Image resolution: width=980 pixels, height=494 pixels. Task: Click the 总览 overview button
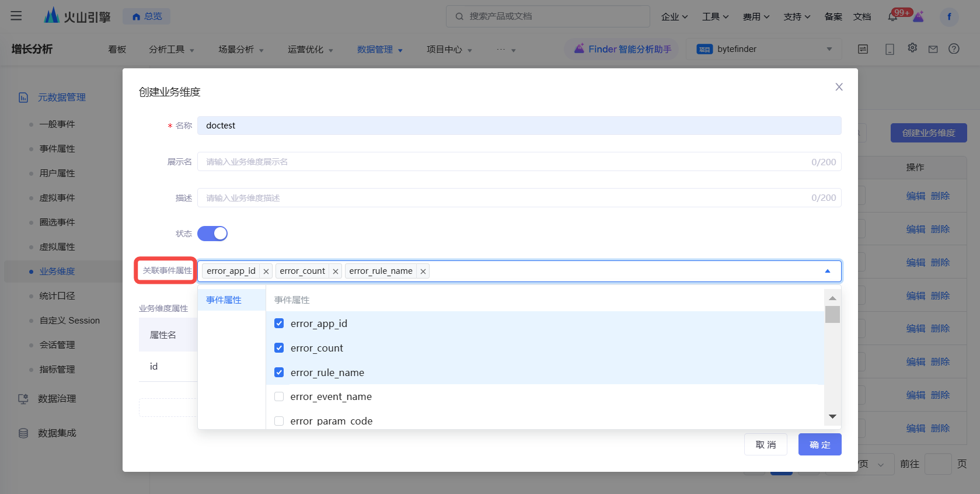pos(147,16)
